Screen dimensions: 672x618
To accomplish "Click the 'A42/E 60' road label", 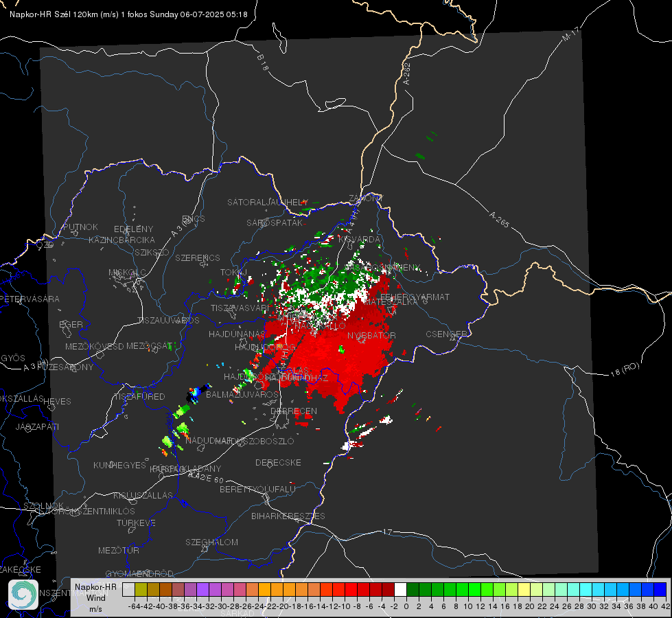I will pyautogui.click(x=206, y=477).
